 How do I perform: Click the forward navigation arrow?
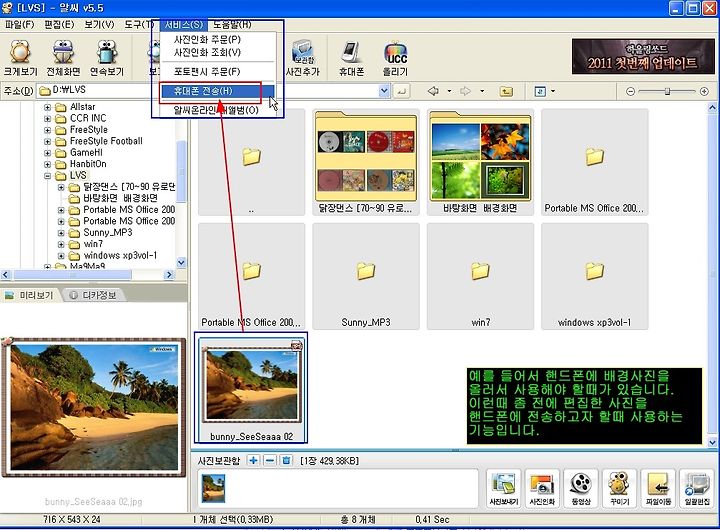466,91
